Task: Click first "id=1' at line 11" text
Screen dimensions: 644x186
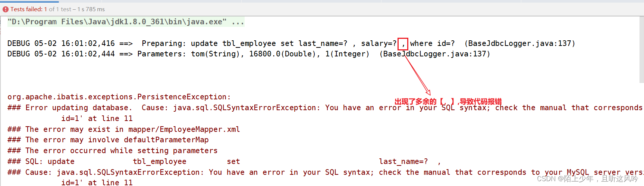Action: [x=97, y=119]
